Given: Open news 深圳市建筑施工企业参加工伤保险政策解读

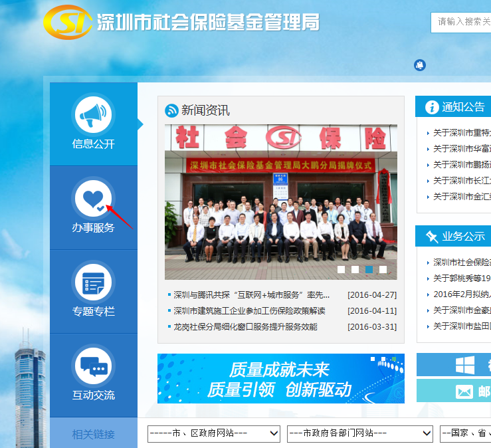Looking at the screenshot, I should [x=249, y=311].
